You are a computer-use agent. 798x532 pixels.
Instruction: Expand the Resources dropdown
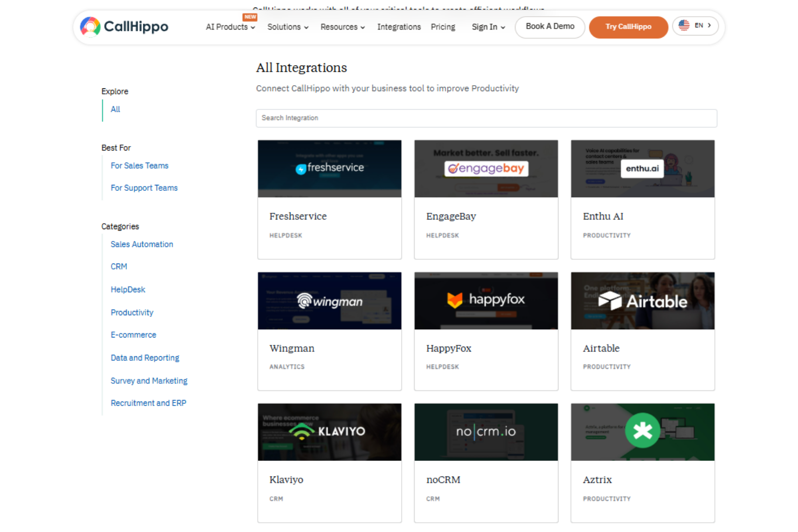[x=342, y=27]
